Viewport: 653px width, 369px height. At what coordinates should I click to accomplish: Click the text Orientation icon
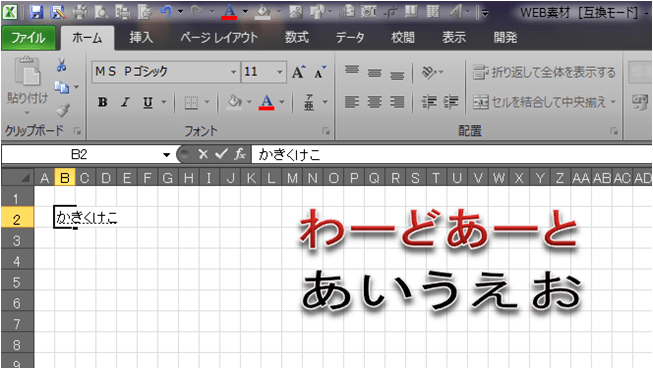429,72
